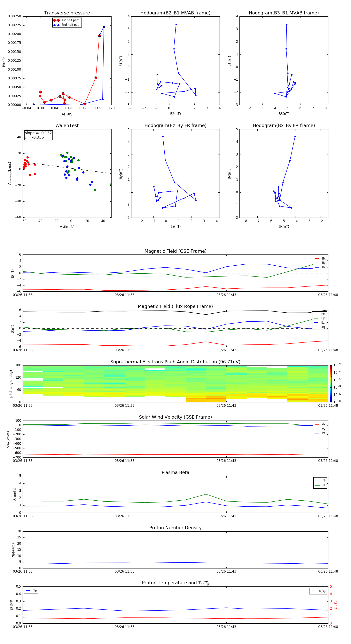This screenshot has height=644, width=351.
Task: Click the 'Pt(nPa)' y-axis label
Action: 4,61
